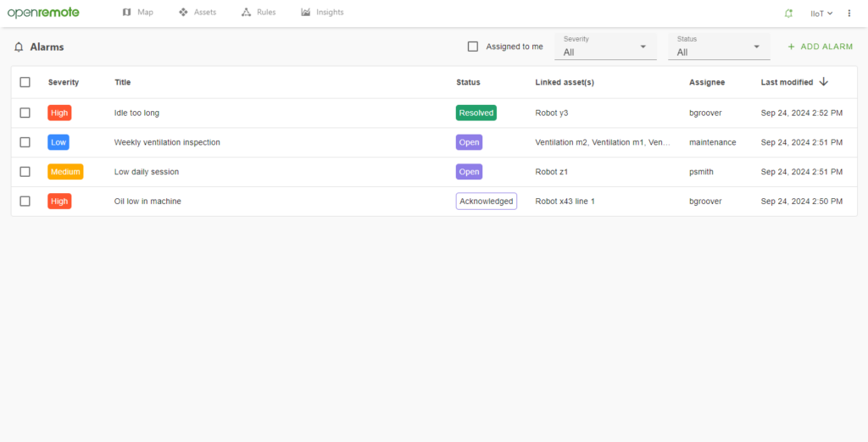Go to the Map tab
The height and width of the screenshot is (442, 868).
[137, 13]
